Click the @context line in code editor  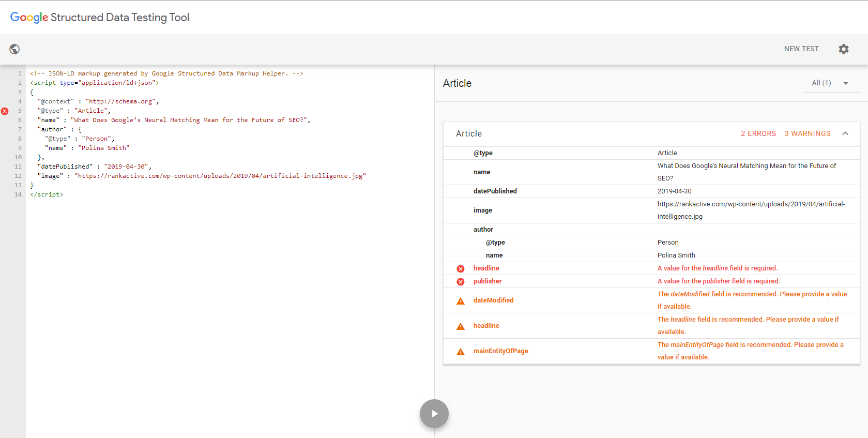(x=98, y=101)
